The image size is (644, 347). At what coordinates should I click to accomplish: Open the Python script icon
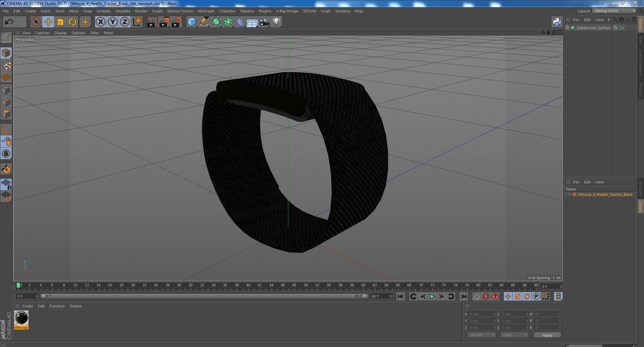(557, 22)
